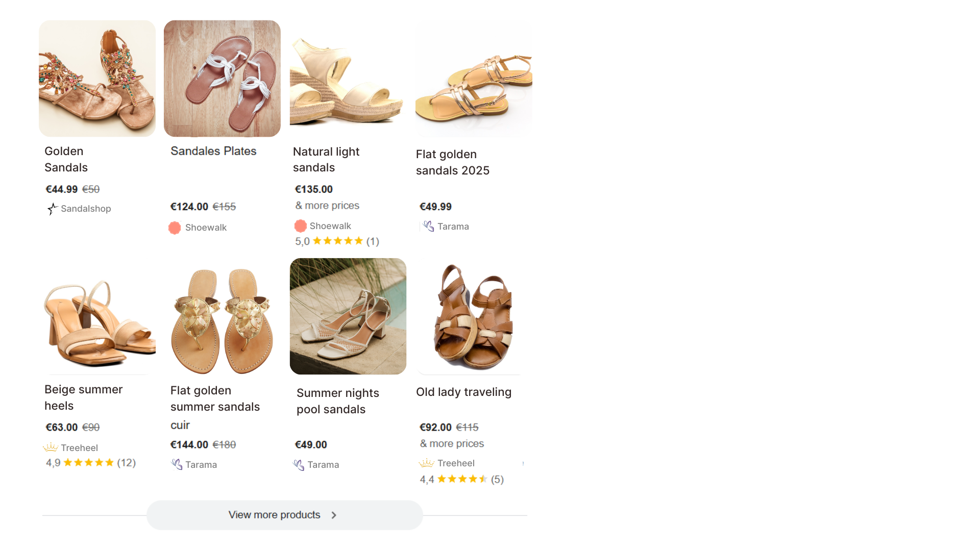The width and height of the screenshot is (980, 551).
Task: Click the Tarama icon below Summer nights pool sandals
Action: click(x=298, y=464)
